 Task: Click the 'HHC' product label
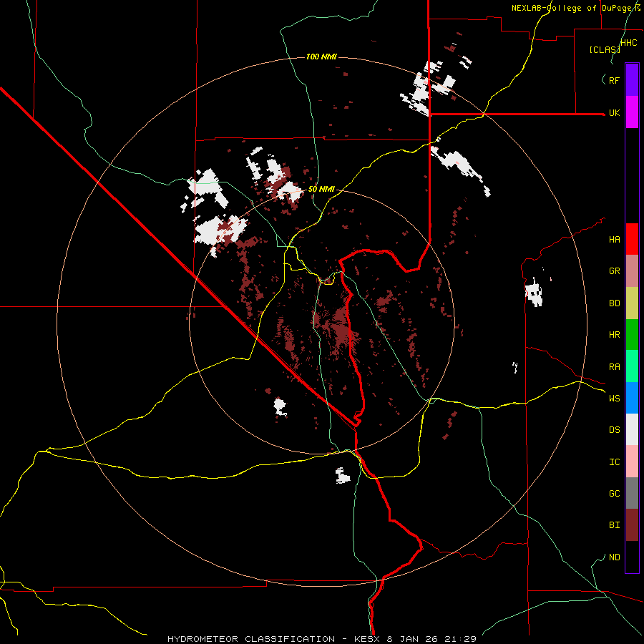(628, 43)
